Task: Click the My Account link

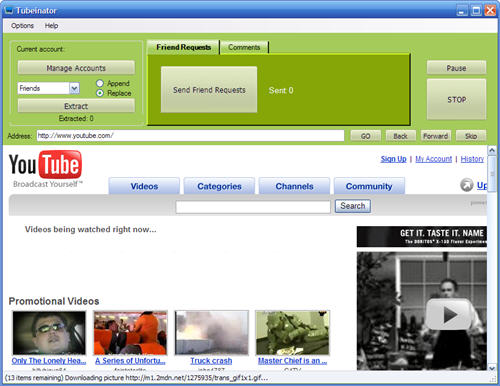Action: click(x=433, y=159)
